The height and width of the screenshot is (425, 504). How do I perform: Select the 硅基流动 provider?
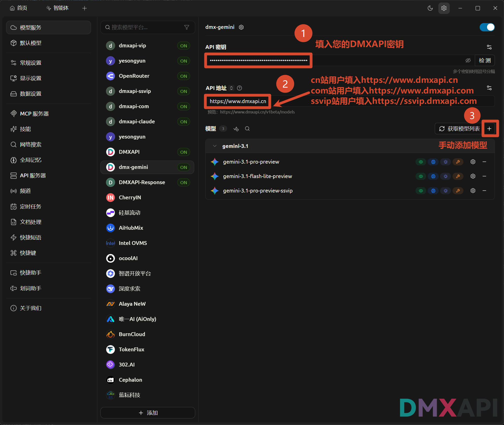click(x=147, y=213)
